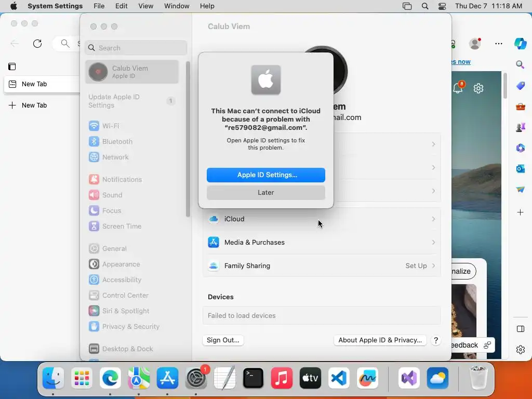Click Apple ID Settings button
Viewport: 532px width, 399px height.
[266, 175]
